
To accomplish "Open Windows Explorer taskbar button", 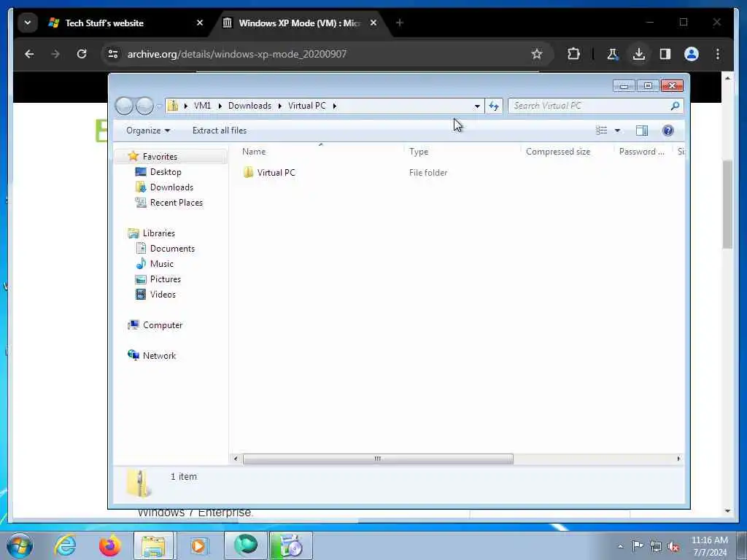I will point(154,545).
